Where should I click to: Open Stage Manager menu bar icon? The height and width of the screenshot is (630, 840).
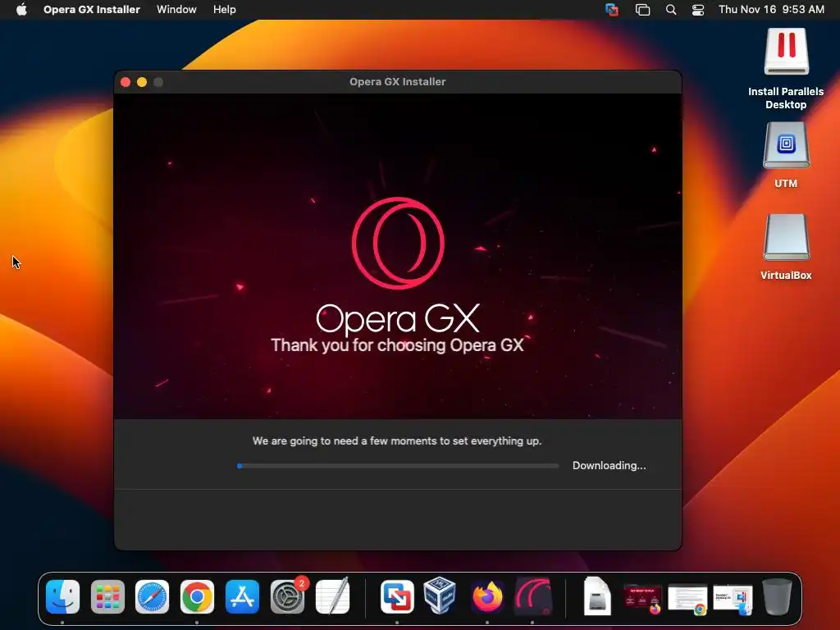642,10
